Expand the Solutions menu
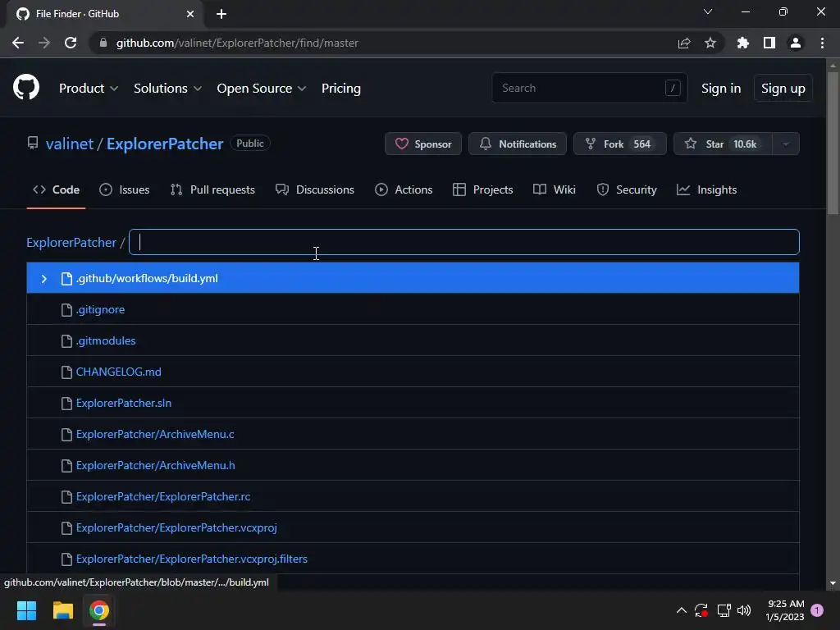The width and height of the screenshot is (840, 630). point(167,88)
